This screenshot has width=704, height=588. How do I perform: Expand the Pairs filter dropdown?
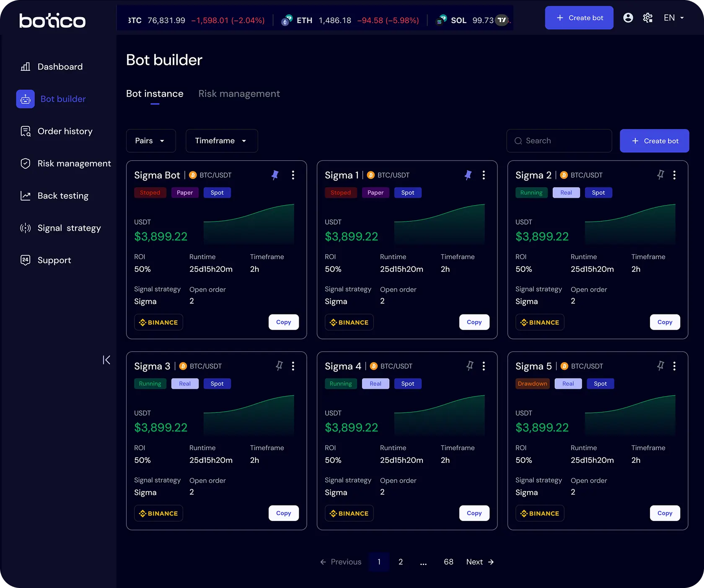(x=150, y=141)
